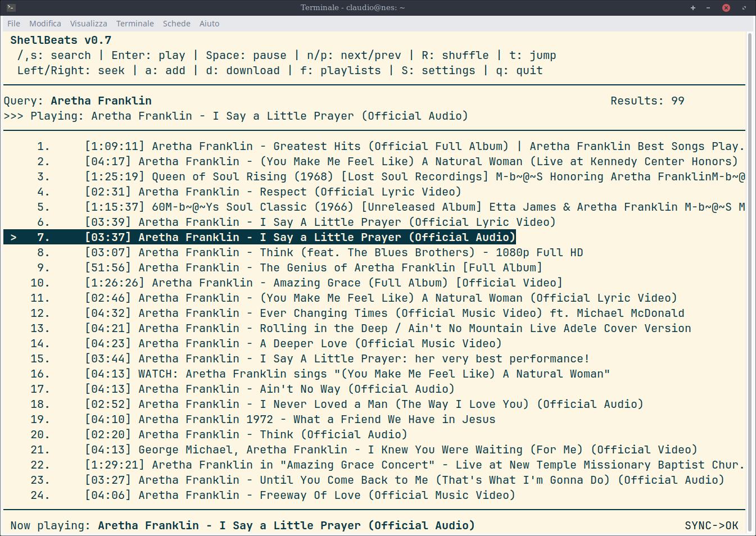756x536 pixels.
Task: Select result 19 What a Friend We Have in Jesus
Action: [374, 420]
